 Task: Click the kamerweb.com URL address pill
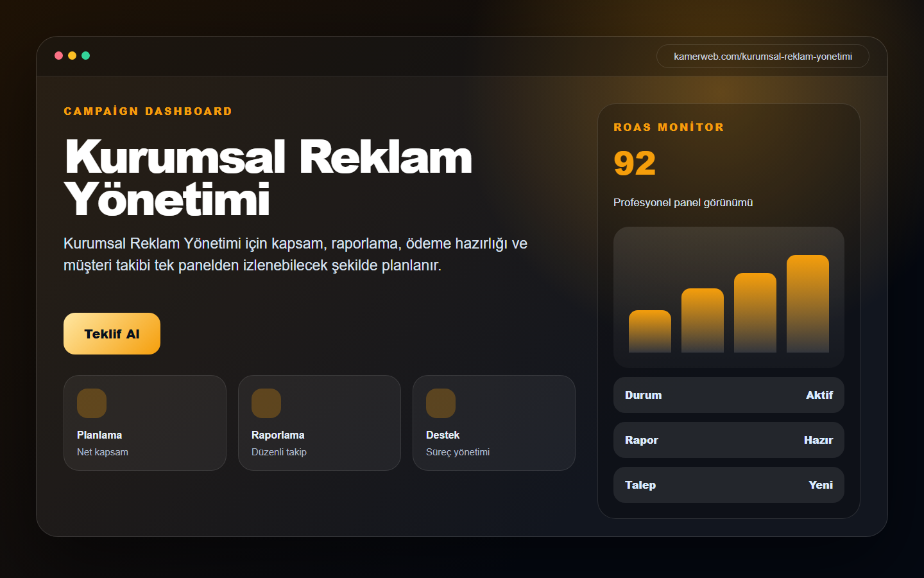(762, 57)
